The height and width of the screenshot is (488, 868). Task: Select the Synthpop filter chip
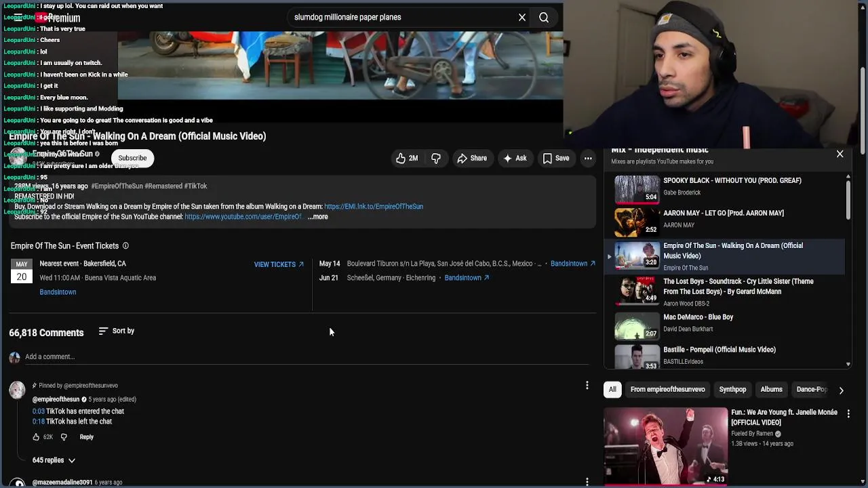[x=732, y=390]
